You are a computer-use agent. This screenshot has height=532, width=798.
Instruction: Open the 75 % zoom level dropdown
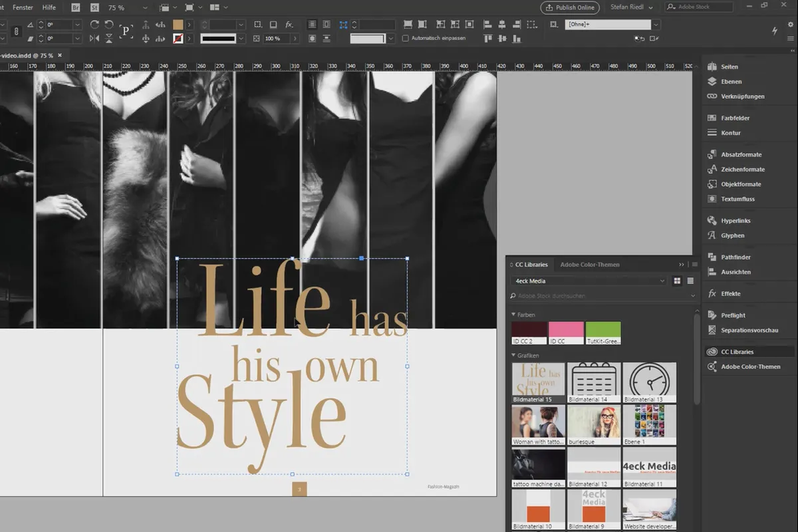(145, 7)
